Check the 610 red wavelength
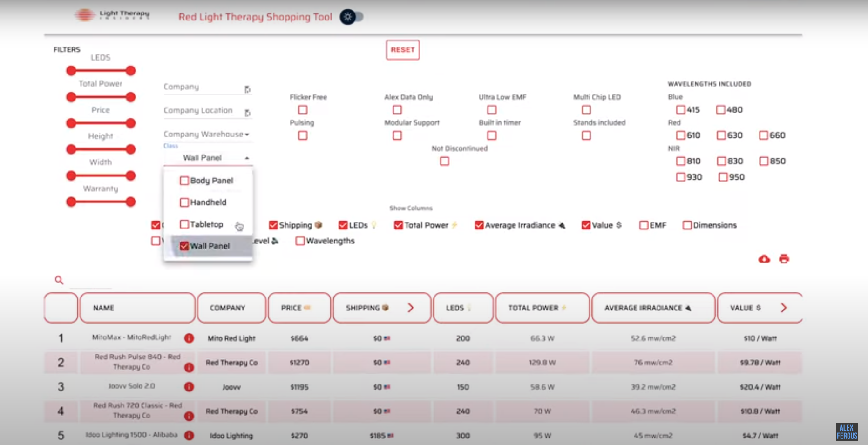The image size is (868, 445). pyautogui.click(x=681, y=135)
